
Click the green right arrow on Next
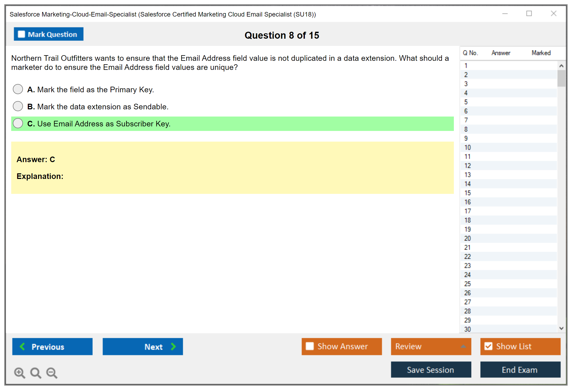click(174, 346)
